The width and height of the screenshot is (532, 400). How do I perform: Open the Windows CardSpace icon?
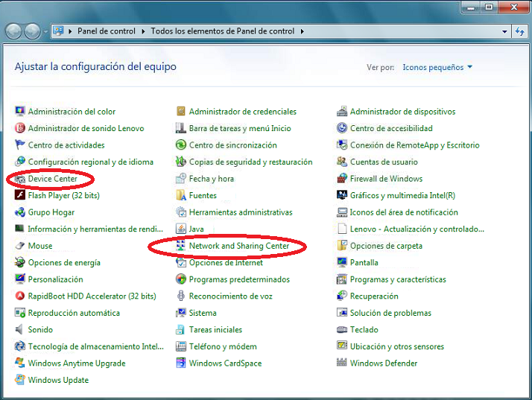coord(181,363)
